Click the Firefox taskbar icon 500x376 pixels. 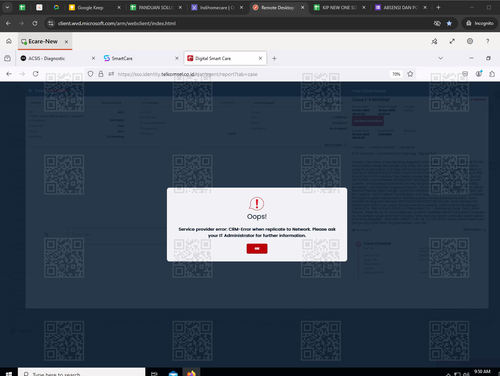coord(191,373)
